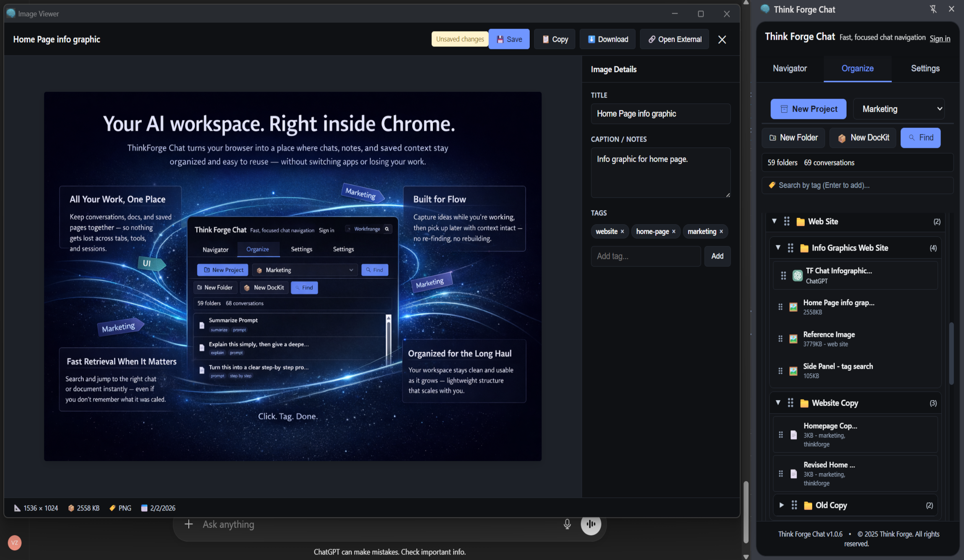Click the '2/2/2026' date text
Screen dimensions: 964x560
click(163, 508)
